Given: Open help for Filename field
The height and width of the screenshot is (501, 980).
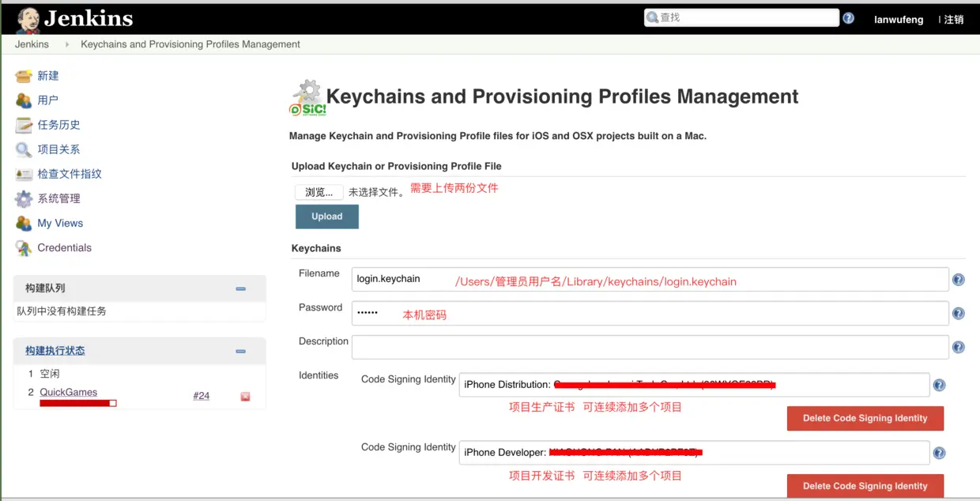Looking at the screenshot, I should click(x=958, y=280).
